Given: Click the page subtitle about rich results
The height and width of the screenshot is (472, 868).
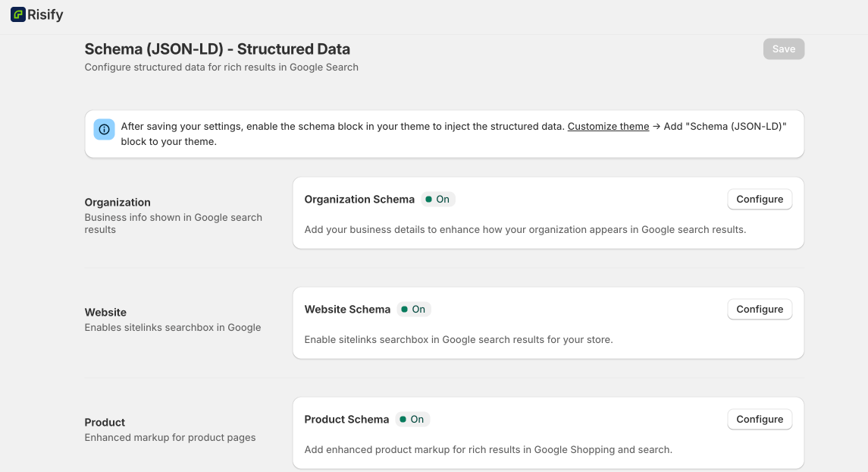Looking at the screenshot, I should point(221,68).
